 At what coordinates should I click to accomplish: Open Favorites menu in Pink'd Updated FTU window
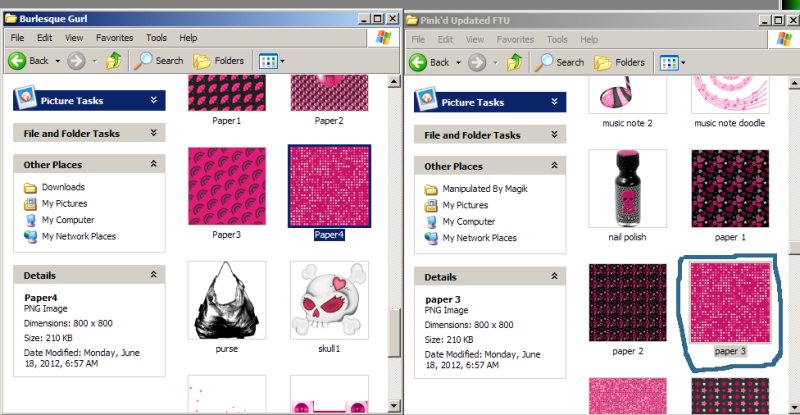click(515, 39)
